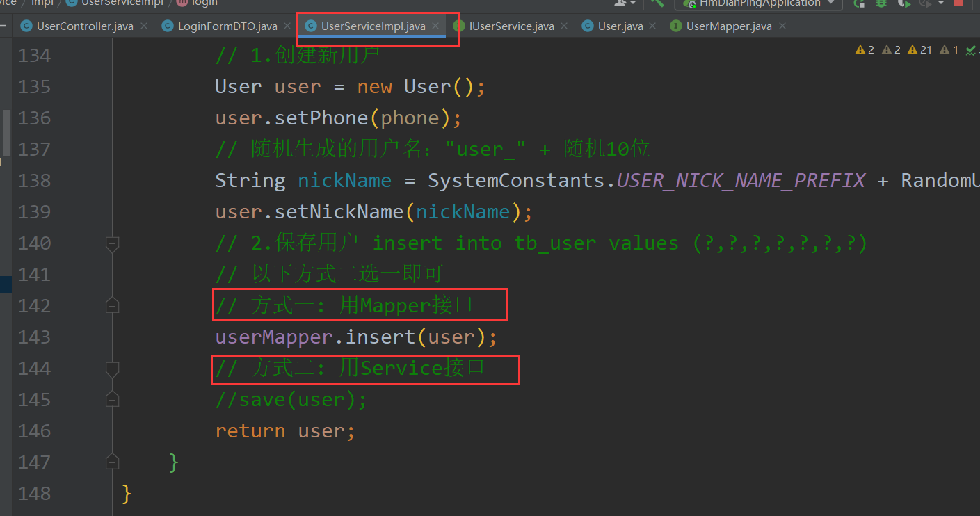The width and height of the screenshot is (980, 516).
Task: Click the return keyword on line 146
Action: coord(250,430)
